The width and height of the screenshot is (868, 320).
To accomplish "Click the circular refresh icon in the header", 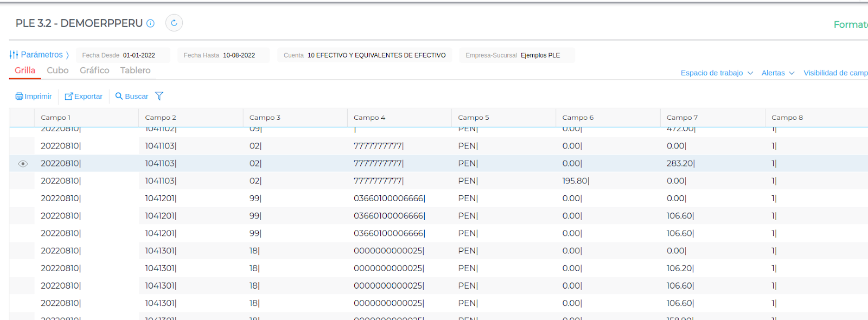I will (174, 23).
